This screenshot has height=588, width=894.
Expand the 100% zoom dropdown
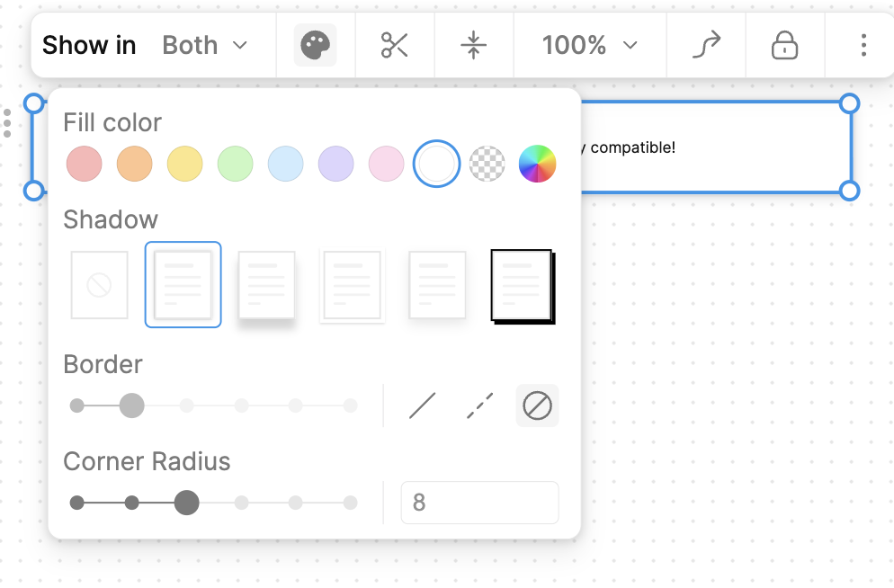pyautogui.click(x=589, y=45)
